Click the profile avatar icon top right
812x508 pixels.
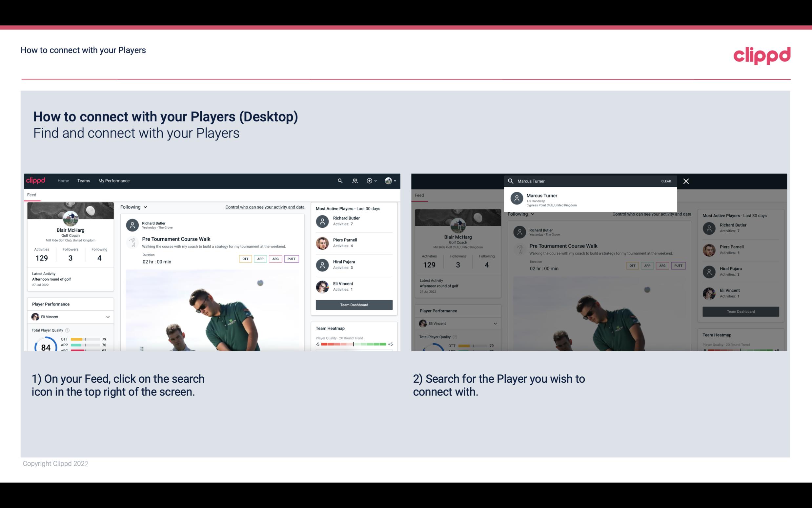click(388, 180)
